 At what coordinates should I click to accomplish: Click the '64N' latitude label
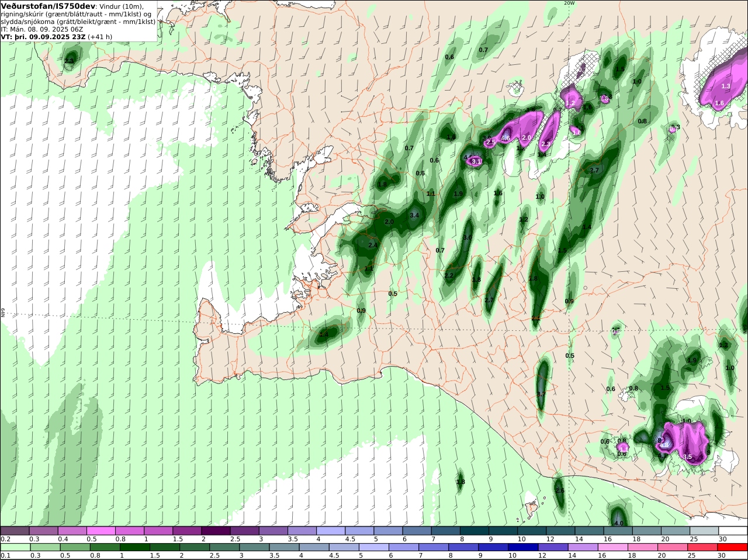(3, 313)
